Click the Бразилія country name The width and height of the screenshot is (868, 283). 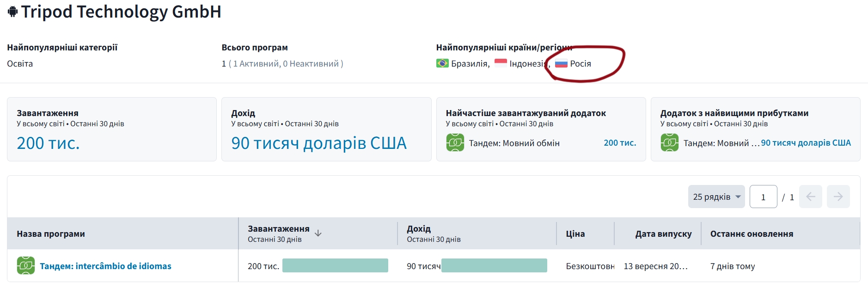470,63
